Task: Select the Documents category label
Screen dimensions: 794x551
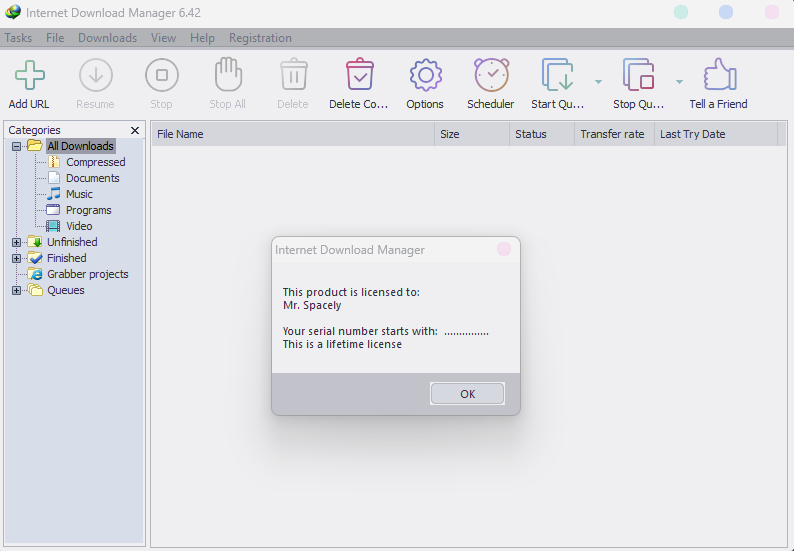Action: pyautogui.click(x=93, y=178)
